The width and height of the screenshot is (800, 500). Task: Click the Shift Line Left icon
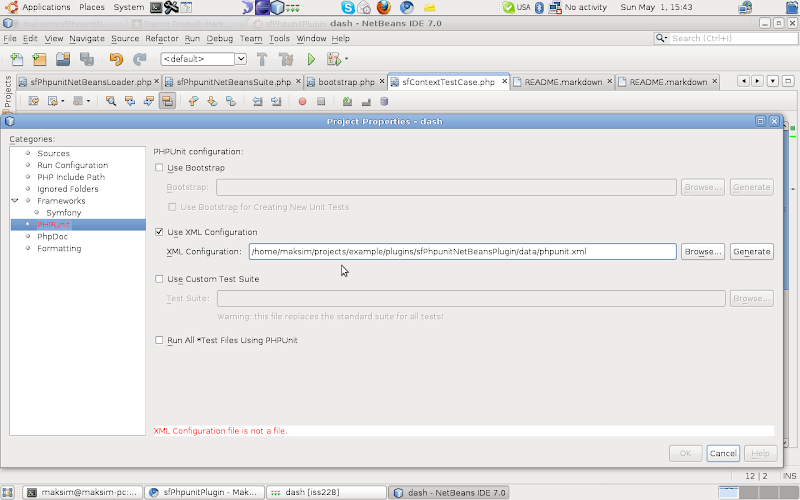coord(257,101)
